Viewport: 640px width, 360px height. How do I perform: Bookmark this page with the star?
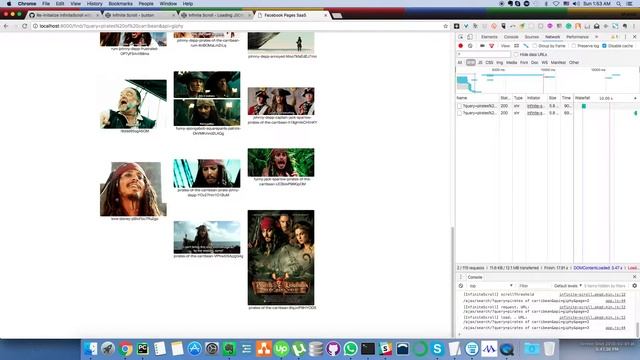click(445, 26)
